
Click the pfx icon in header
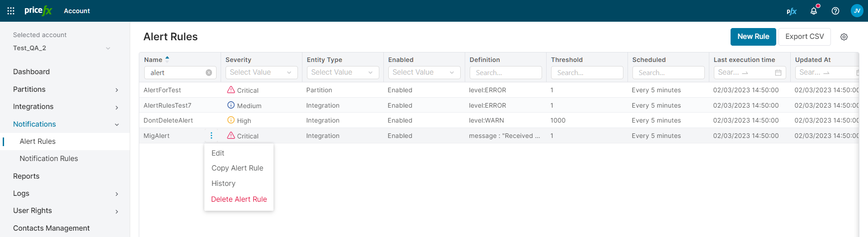791,11
